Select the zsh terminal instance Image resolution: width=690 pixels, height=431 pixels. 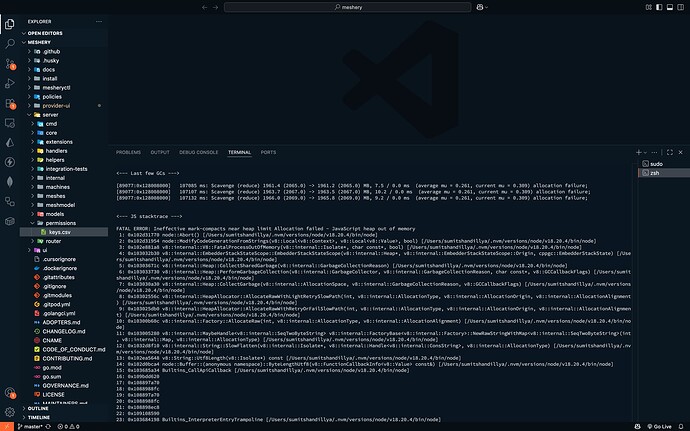pyautogui.click(x=664, y=173)
